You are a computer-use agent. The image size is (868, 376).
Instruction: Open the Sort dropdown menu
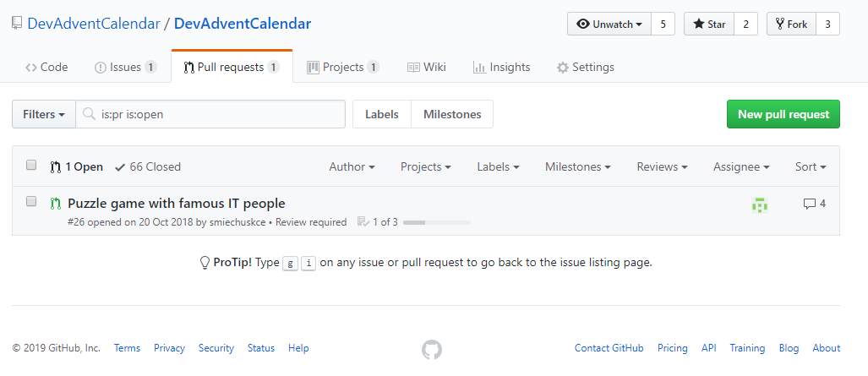[811, 166]
